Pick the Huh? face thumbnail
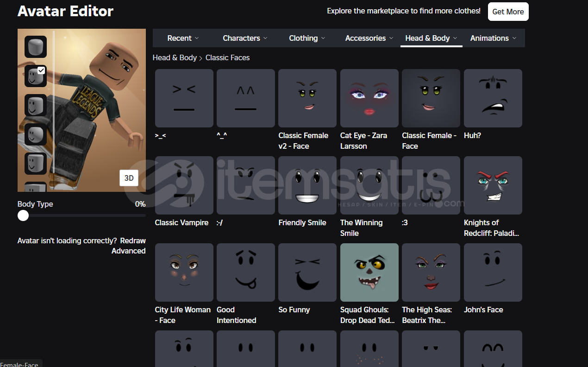This screenshot has width=588, height=367. 493,98
